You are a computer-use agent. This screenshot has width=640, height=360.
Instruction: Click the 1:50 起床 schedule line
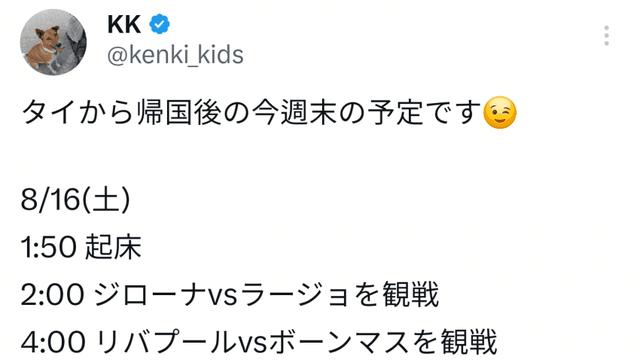[x=81, y=247]
